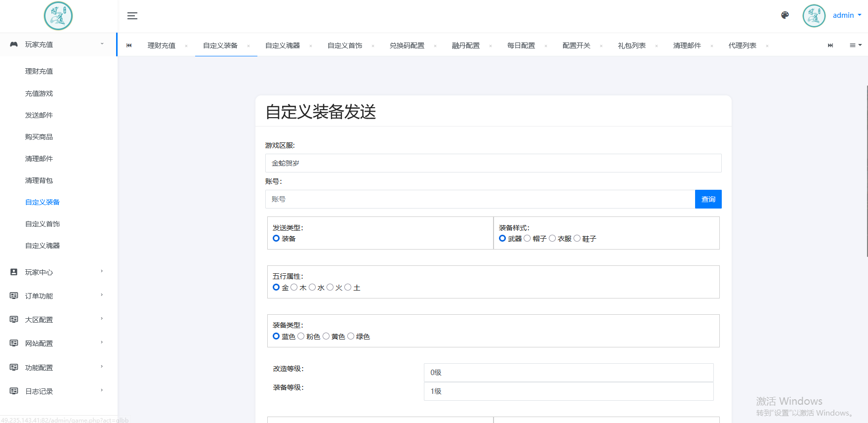Click the 查询 button
Image resolution: width=868 pixels, height=423 pixels.
pyautogui.click(x=708, y=199)
